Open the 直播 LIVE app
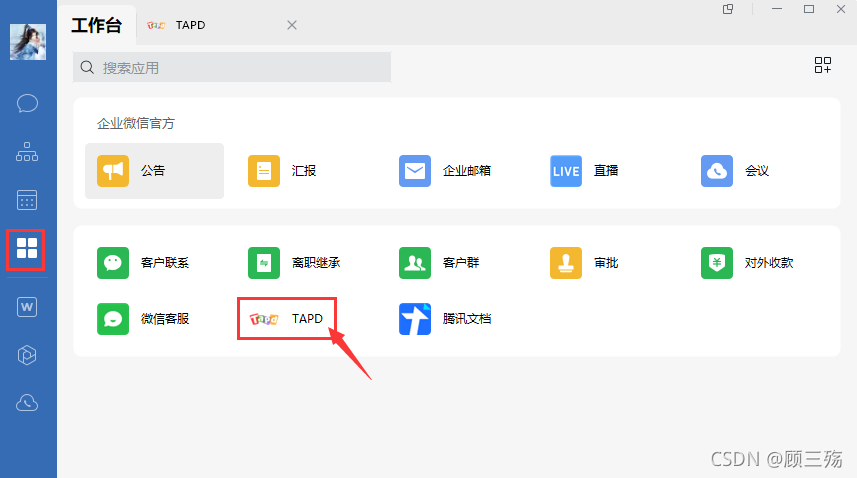Screen dimensions: 857x478 click(x=584, y=171)
